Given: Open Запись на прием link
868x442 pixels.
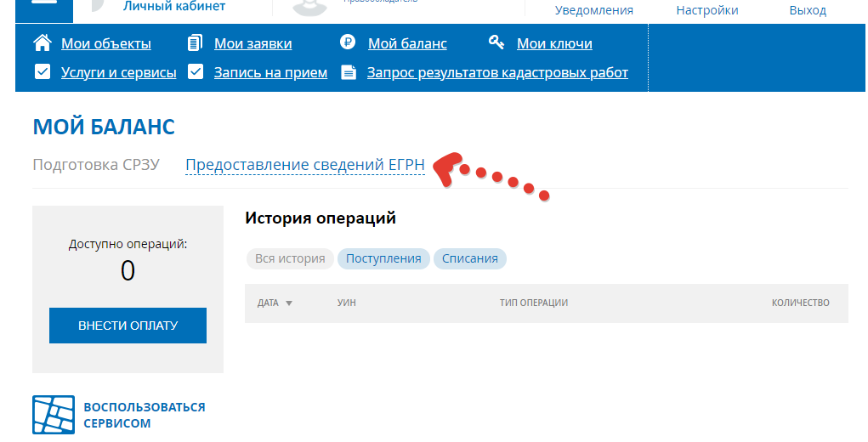Looking at the screenshot, I should 270,72.
